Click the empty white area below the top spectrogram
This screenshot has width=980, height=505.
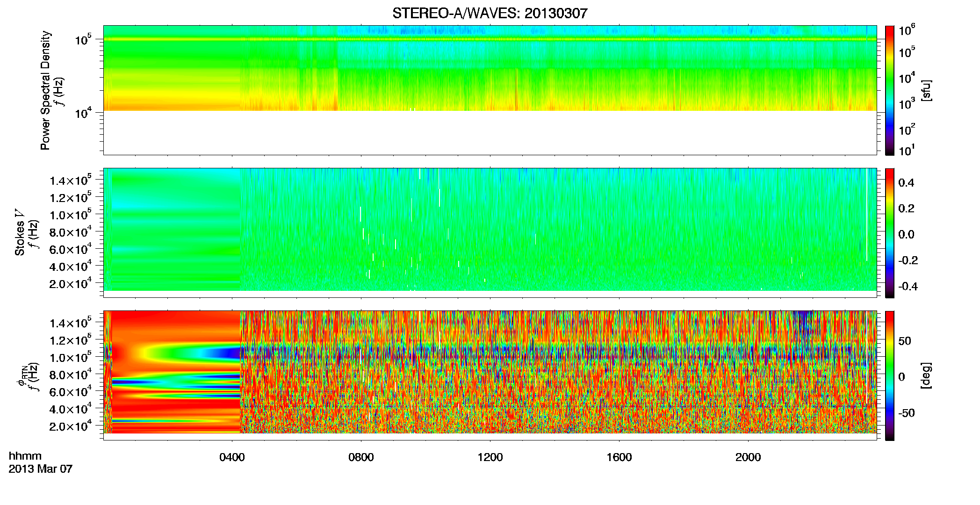[490, 133]
